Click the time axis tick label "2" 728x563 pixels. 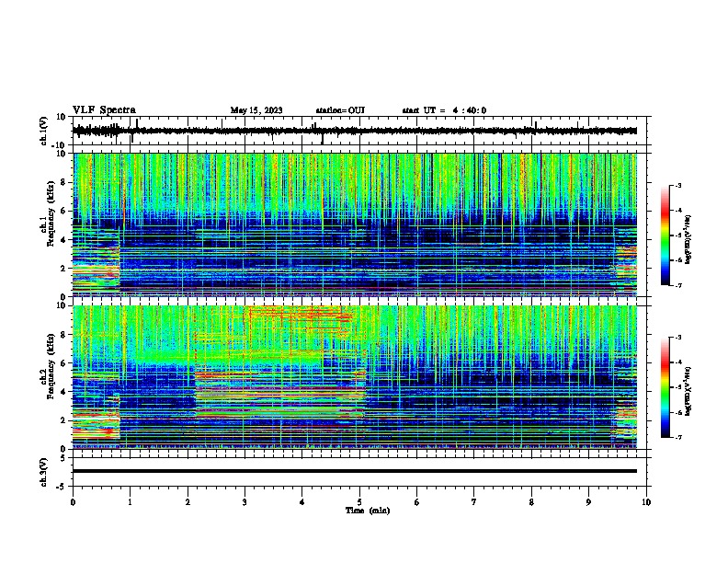tap(188, 502)
